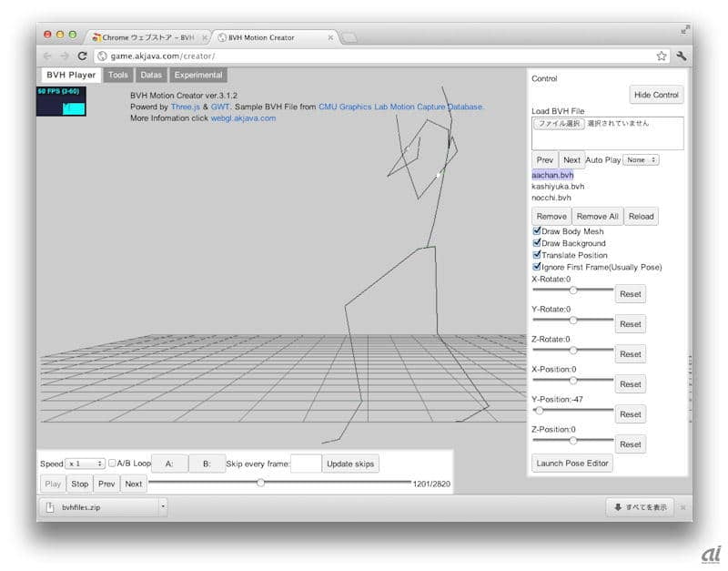Select aachan.bvh in the file list
This screenshot has height=571, width=728.
click(552, 175)
